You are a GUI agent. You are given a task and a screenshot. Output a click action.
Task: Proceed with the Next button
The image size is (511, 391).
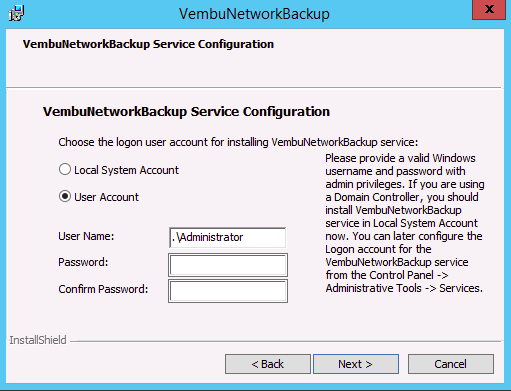click(x=356, y=364)
